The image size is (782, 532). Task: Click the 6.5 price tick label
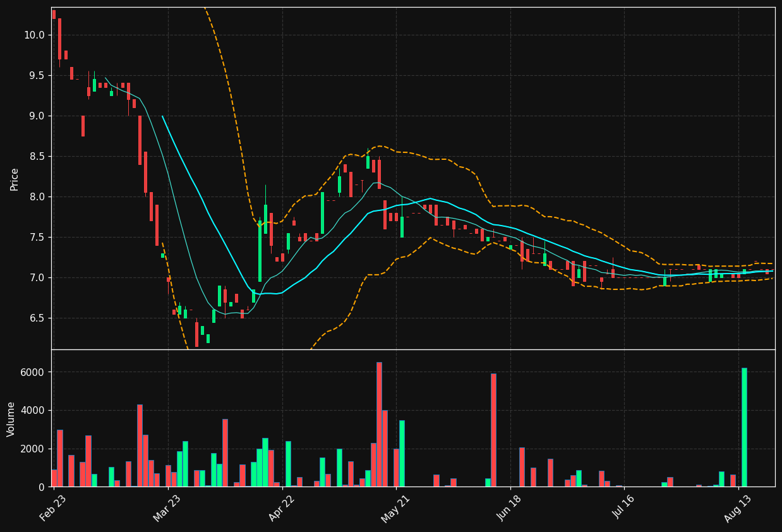click(37, 318)
